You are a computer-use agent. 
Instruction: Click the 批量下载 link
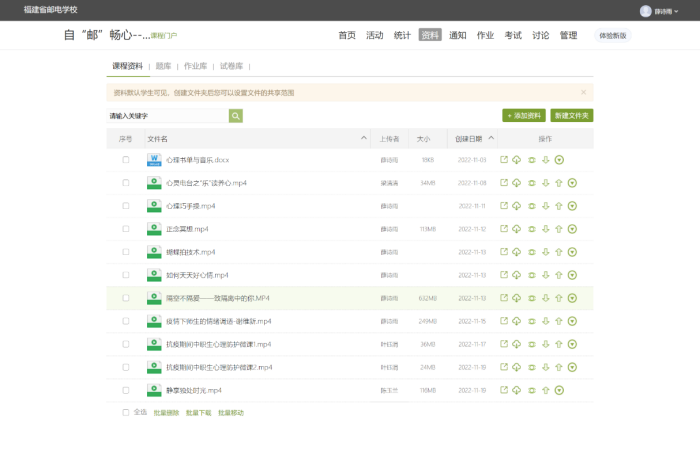(198, 412)
